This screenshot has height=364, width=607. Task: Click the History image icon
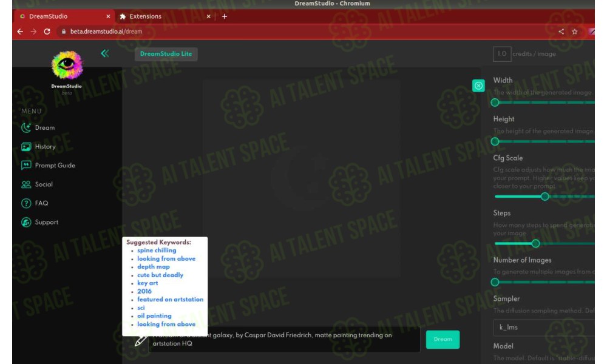(26, 147)
